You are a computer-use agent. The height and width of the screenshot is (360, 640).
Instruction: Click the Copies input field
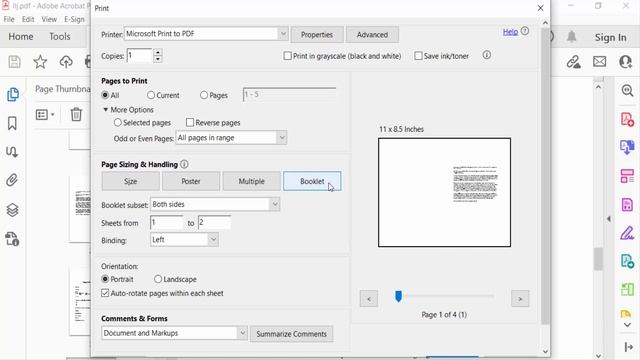(x=140, y=56)
